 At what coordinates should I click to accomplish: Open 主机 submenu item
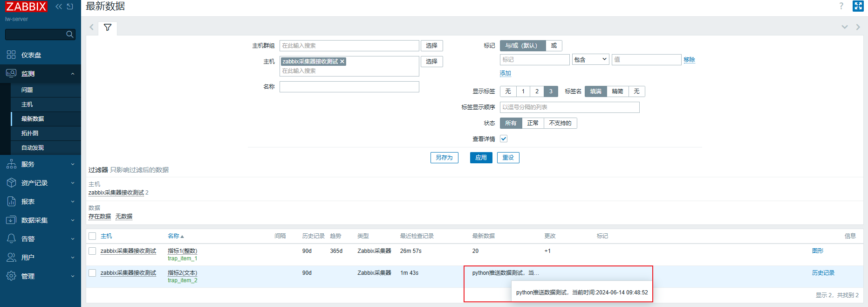tap(27, 105)
